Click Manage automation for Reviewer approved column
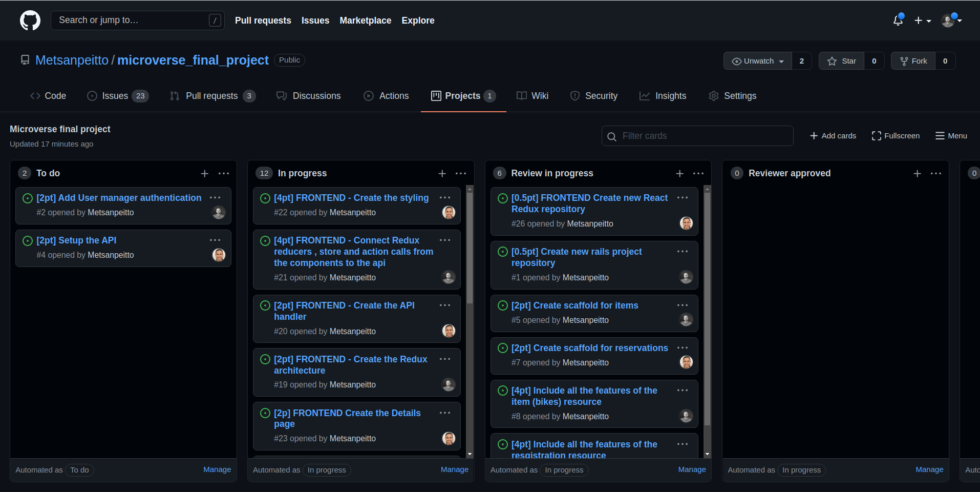This screenshot has height=492, width=980. (x=929, y=469)
